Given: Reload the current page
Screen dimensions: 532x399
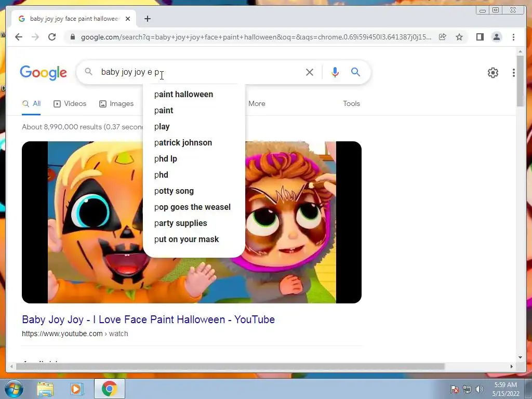Looking at the screenshot, I should [x=52, y=37].
